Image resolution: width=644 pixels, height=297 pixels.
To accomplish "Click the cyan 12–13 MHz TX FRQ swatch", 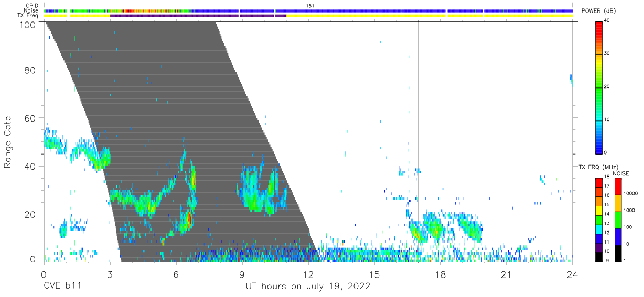I will pos(599,229).
